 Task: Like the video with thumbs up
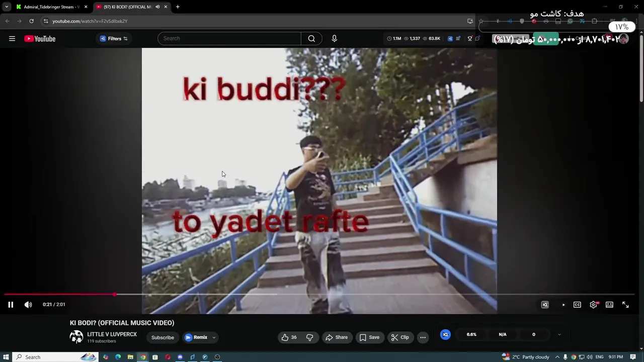click(288, 337)
